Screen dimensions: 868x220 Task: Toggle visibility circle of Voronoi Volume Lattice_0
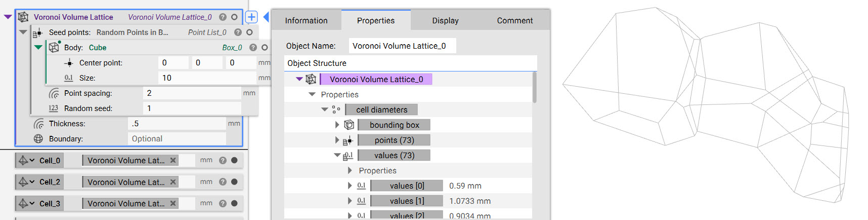(234, 17)
